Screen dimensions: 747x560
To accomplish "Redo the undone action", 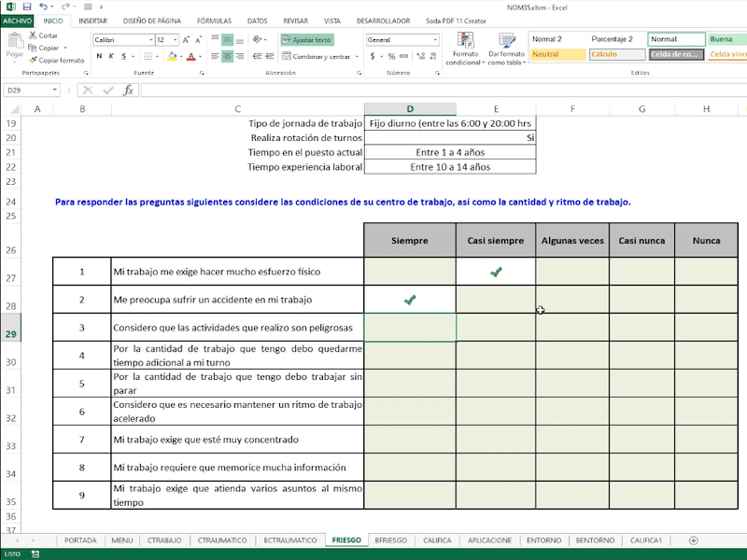I will (65, 7).
